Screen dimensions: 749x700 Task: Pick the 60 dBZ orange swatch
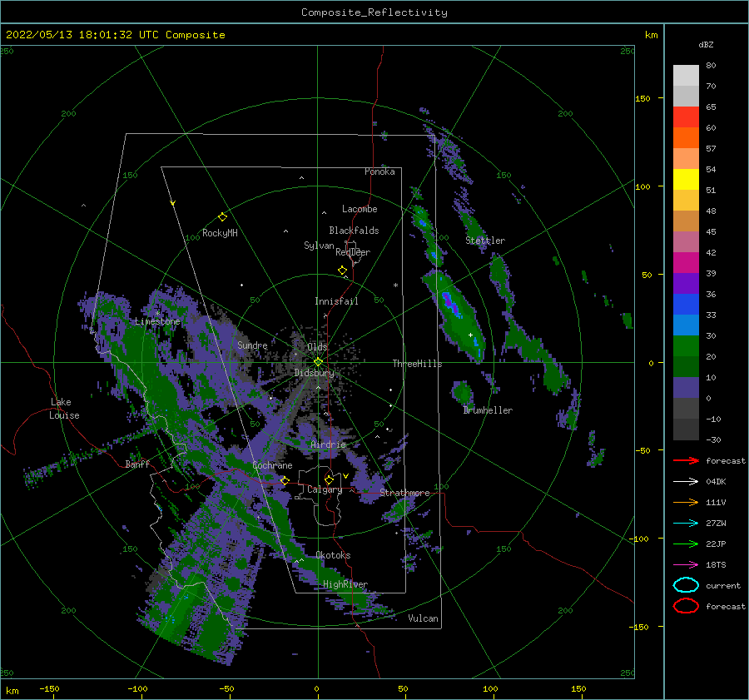(686, 137)
